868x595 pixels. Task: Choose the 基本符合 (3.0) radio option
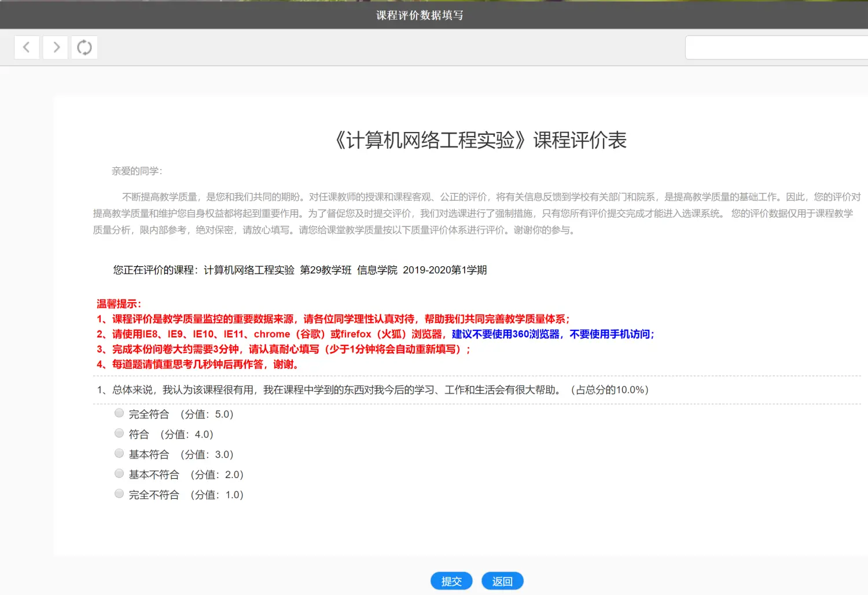pos(119,454)
